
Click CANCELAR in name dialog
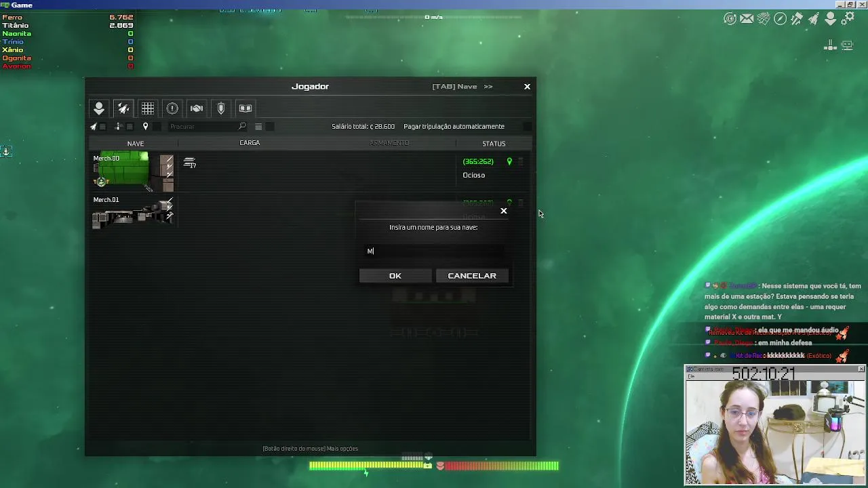(x=472, y=276)
